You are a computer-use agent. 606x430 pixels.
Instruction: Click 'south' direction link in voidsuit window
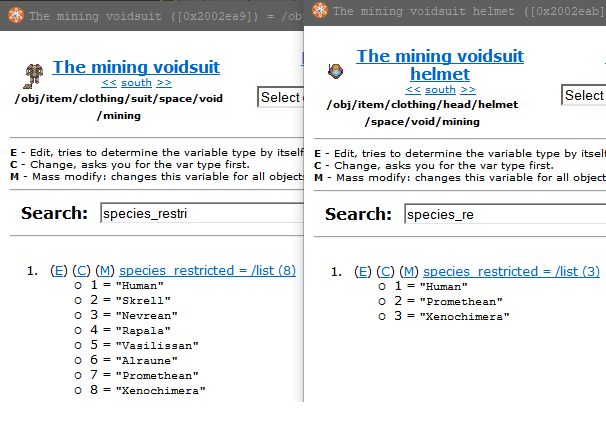coord(136,83)
